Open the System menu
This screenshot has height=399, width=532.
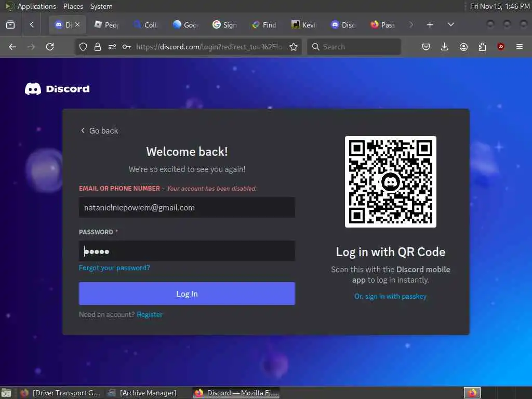point(101,6)
